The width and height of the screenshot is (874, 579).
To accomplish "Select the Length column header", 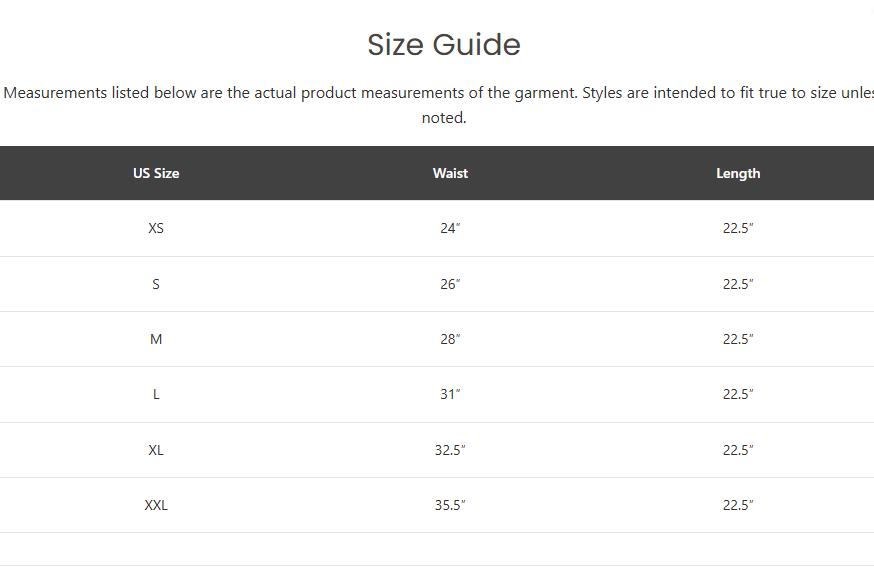I will coord(738,173).
